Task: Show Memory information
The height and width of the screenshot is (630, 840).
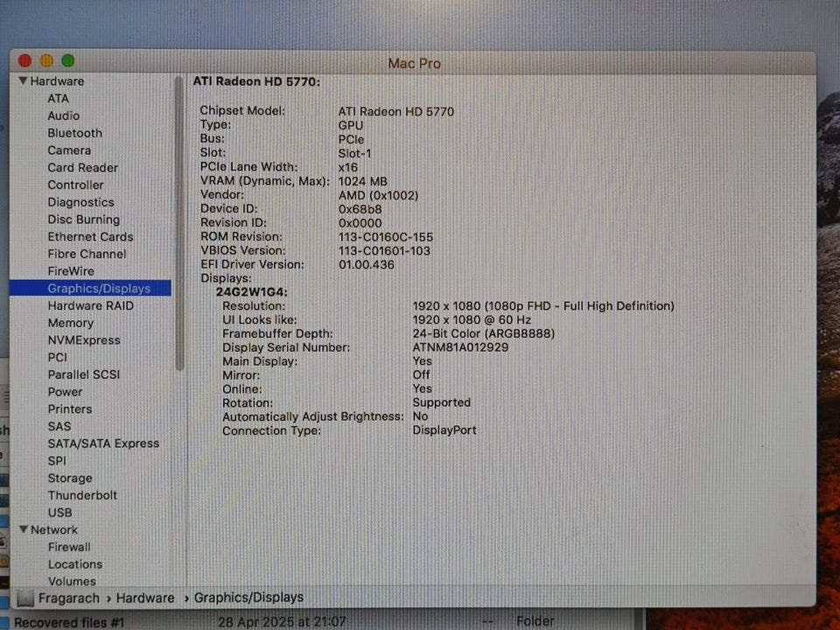Action: 71,323
